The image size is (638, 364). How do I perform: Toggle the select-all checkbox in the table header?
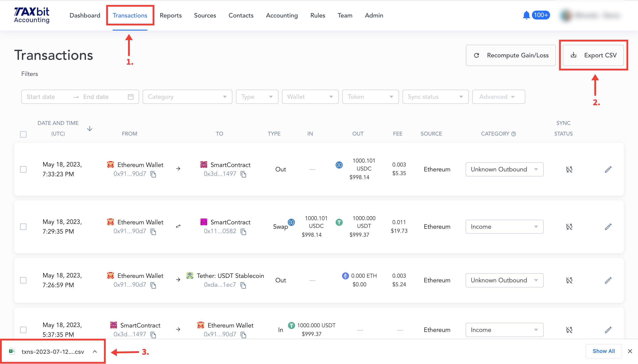23,134
